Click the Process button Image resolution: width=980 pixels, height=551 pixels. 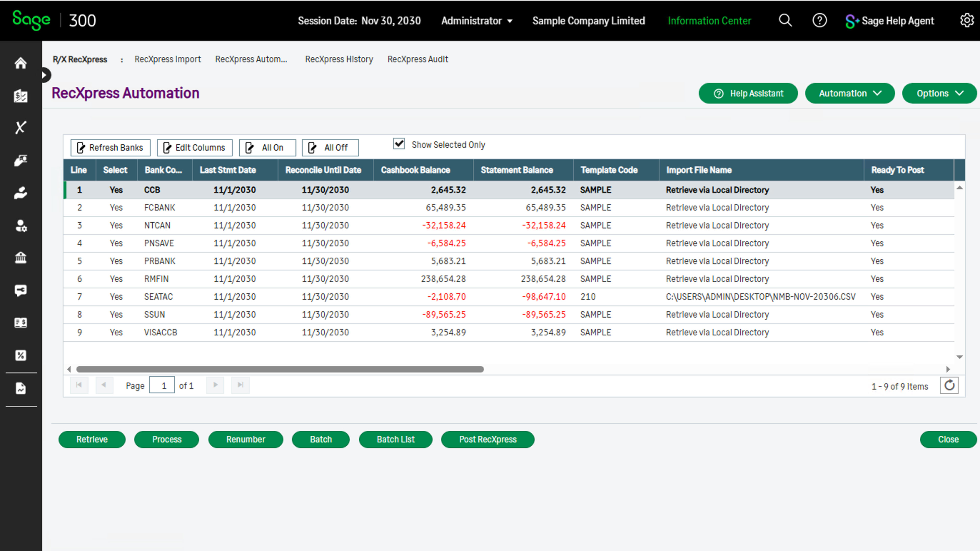[x=167, y=440]
